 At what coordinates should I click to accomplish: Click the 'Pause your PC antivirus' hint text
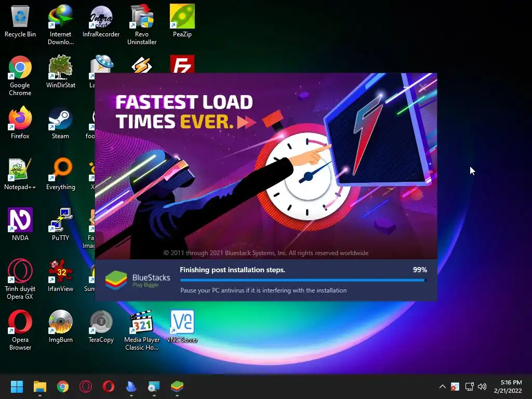click(263, 290)
